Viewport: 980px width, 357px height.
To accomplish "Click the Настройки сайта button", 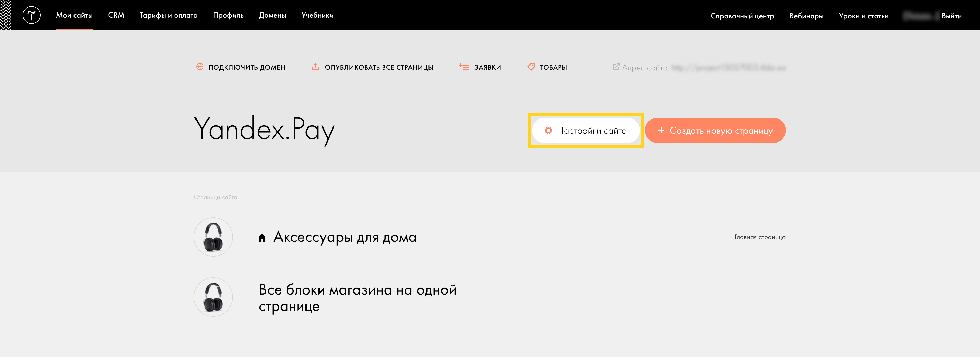I will (586, 130).
